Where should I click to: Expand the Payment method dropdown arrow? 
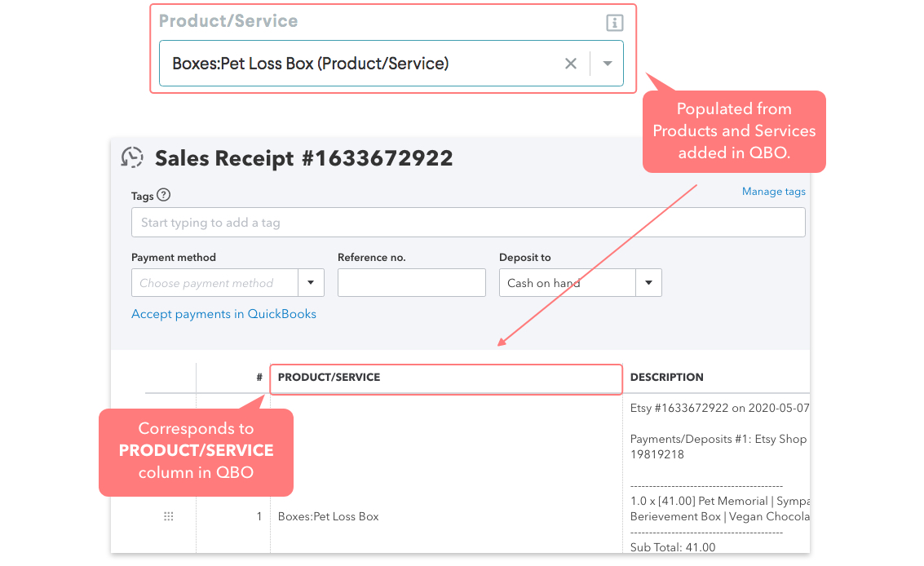[311, 283]
